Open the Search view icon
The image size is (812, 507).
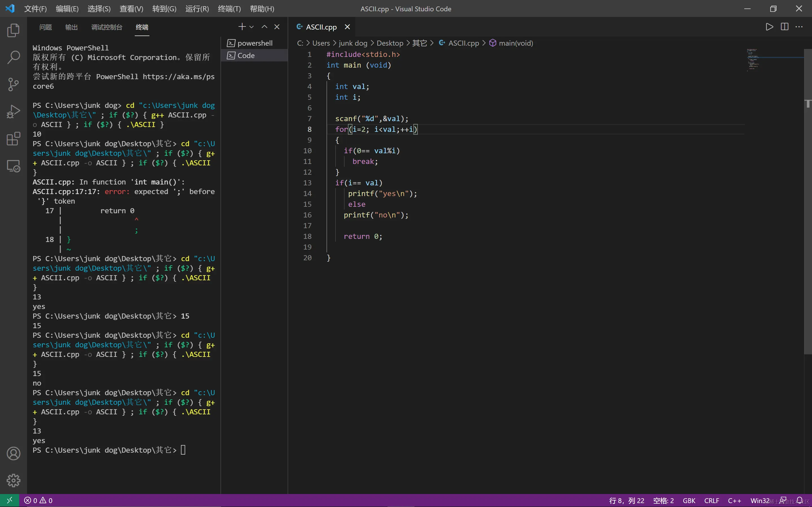tap(14, 57)
